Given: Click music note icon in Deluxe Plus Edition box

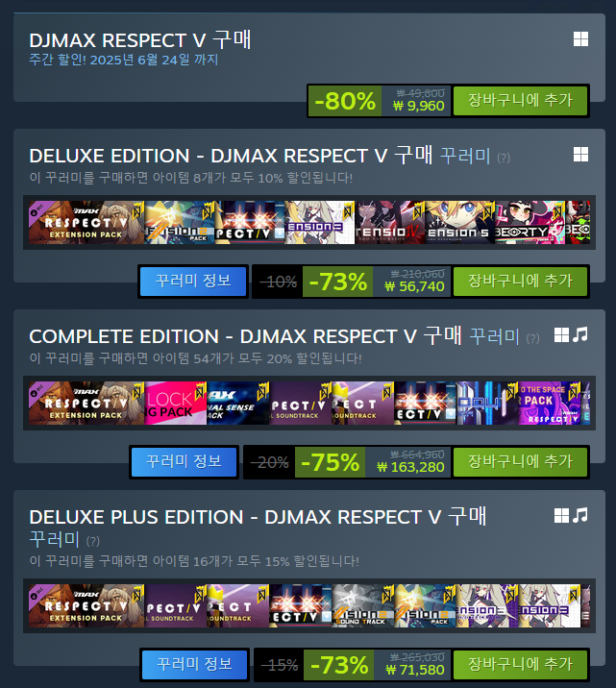Looking at the screenshot, I should tap(580, 515).
